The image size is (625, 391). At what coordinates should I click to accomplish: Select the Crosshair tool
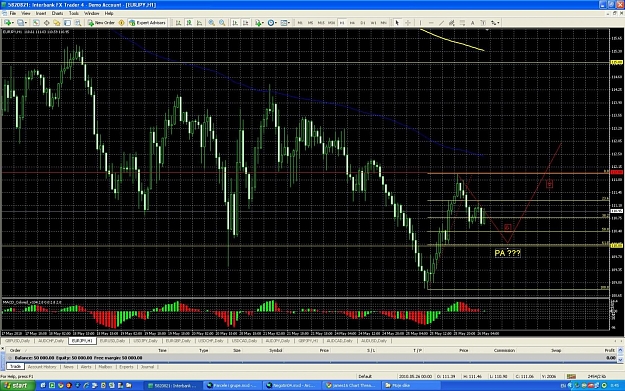tap(408, 23)
